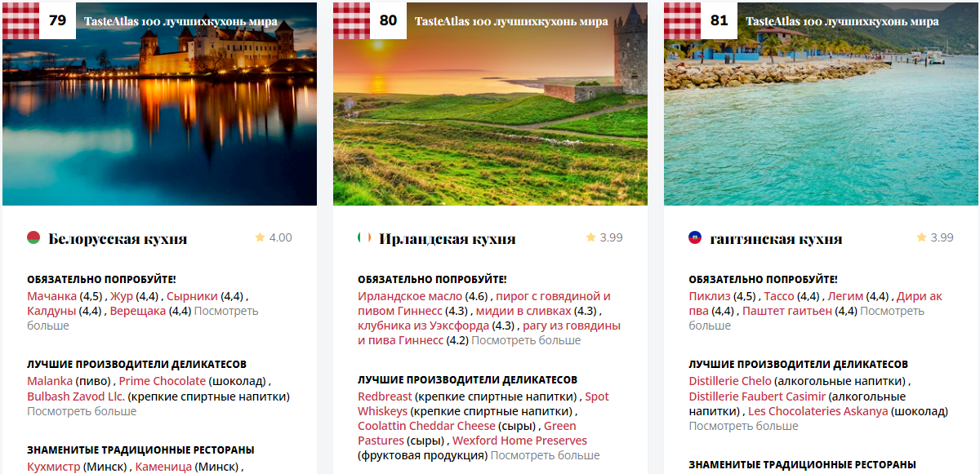Click the Ireland flag icon
The height and width of the screenshot is (474, 980).
(364, 238)
